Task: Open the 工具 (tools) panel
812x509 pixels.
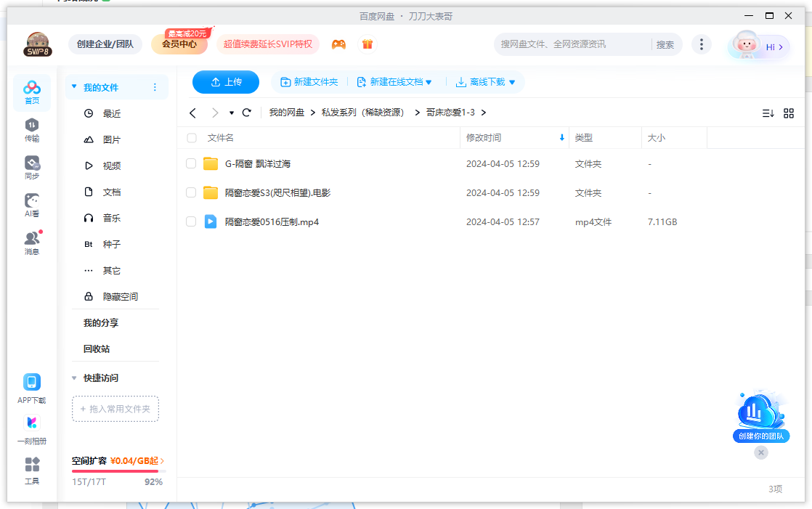Action: [x=31, y=470]
